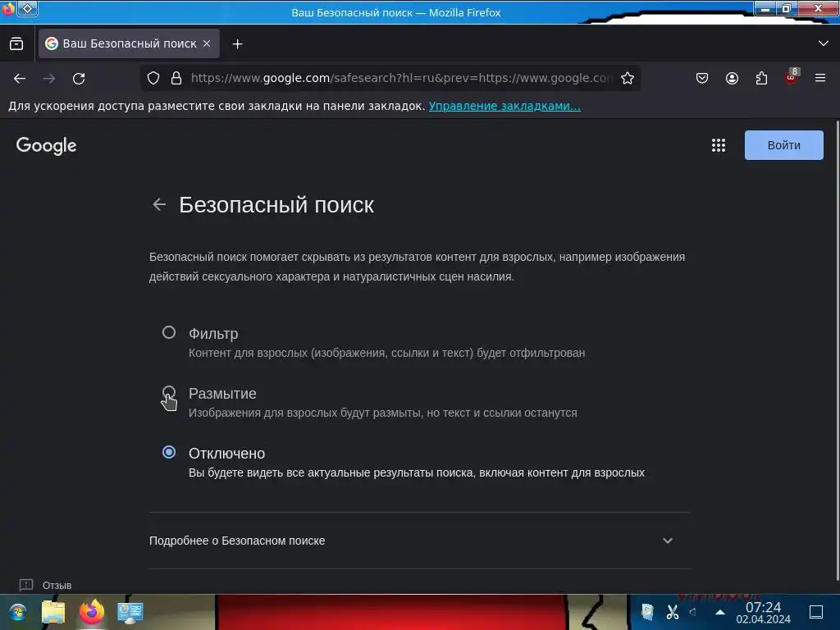Close the Ваш Безопасный поиск tab
Viewport: 840px width, 630px height.
[207, 44]
